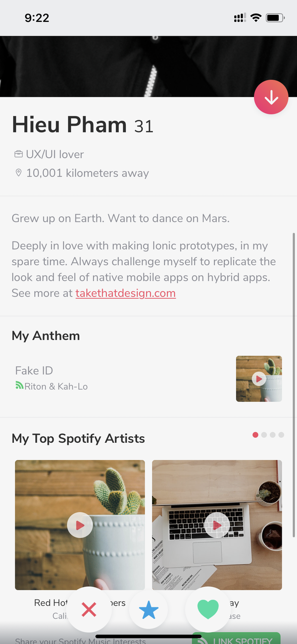
Task: Open the takethatdesign.com link
Action: click(x=125, y=293)
